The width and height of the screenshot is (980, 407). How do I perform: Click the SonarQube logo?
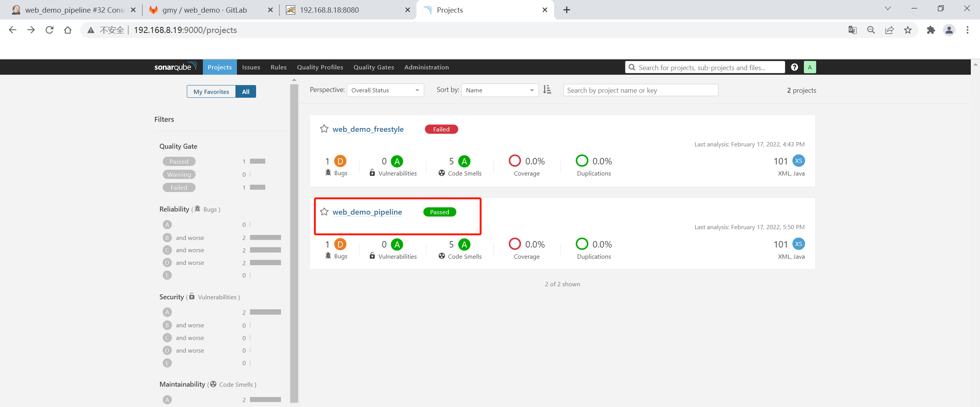pos(176,67)
